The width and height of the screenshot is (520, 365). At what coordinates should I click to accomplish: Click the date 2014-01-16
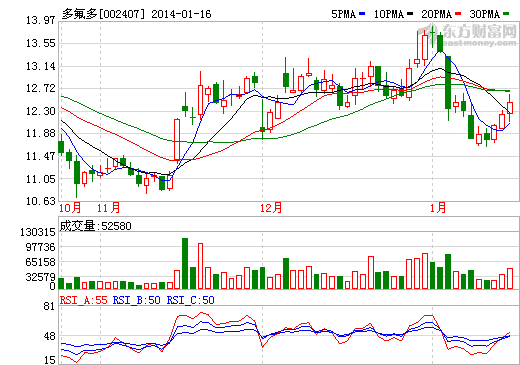[181, 14]
